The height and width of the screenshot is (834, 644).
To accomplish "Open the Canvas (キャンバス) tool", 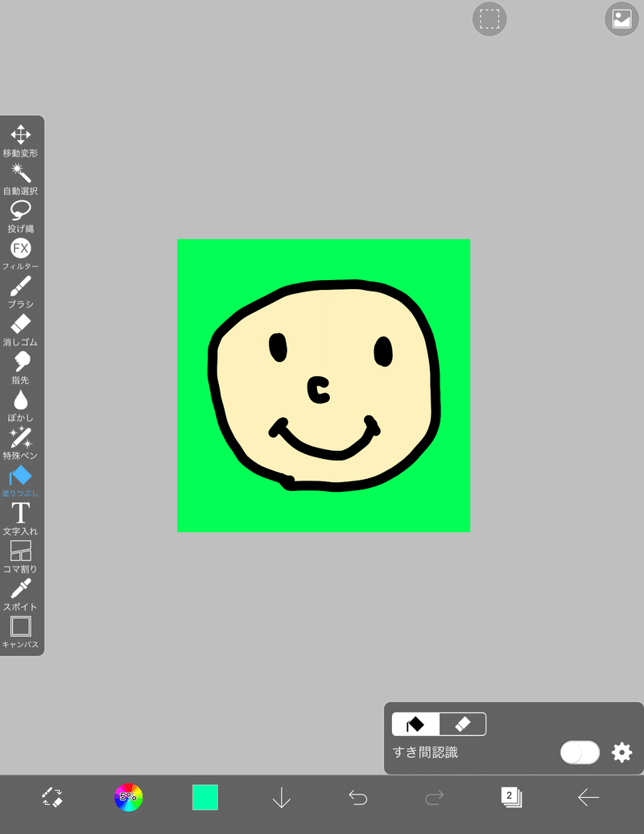I will coord(20,633).
